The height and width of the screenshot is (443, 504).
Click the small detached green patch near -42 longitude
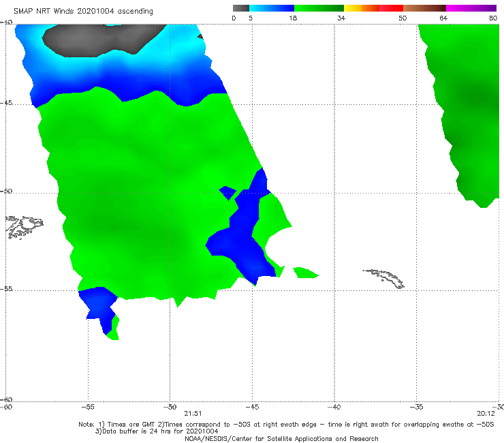click(306, 273)
